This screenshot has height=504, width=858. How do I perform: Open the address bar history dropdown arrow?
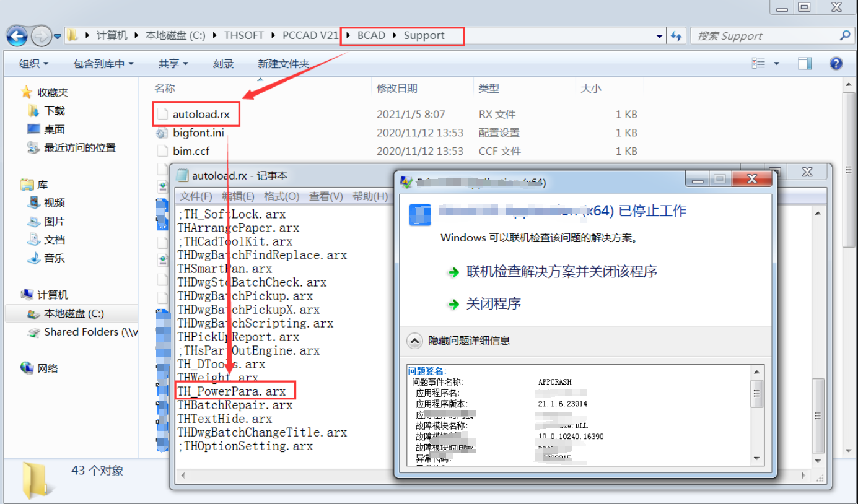pyautogui.click(x=659, y=37)
